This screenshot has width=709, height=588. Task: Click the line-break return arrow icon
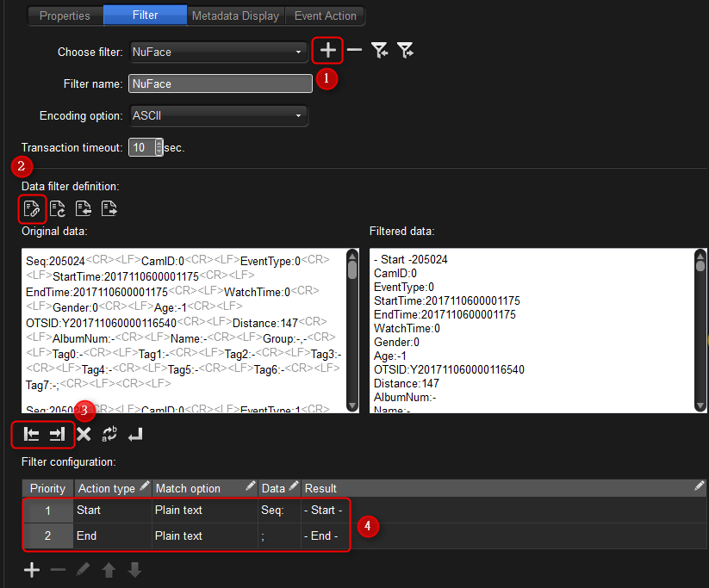[x=135, y=435]
